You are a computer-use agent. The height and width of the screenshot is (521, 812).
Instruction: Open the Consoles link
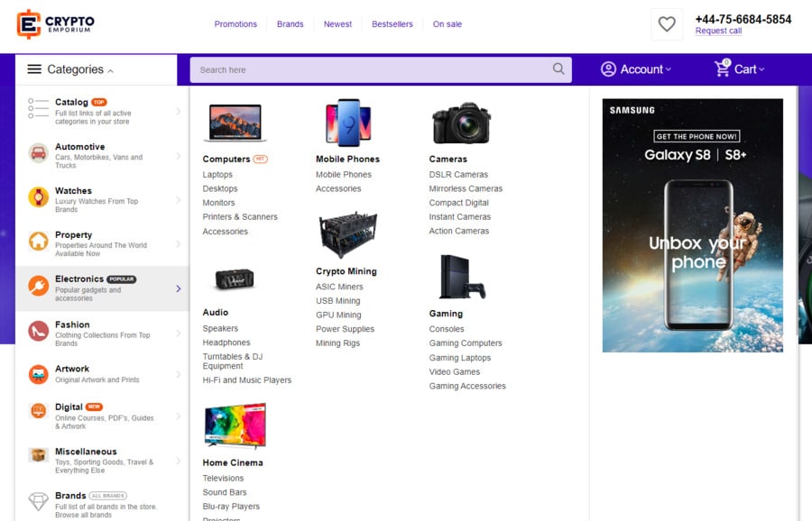(x=447, y=329)
